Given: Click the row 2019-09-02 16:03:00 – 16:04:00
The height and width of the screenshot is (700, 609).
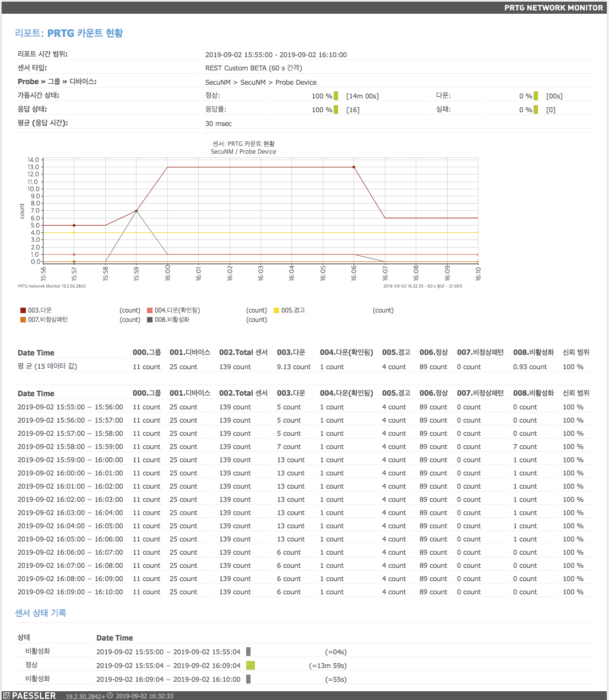Looking at the screenshot, I should point(304,513).
